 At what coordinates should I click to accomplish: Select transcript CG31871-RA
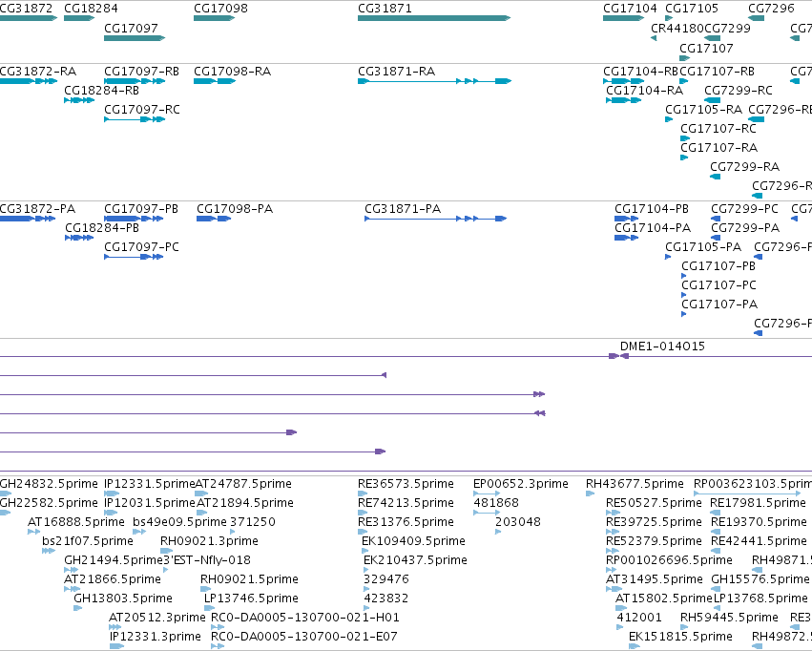[x=434, y=81]
